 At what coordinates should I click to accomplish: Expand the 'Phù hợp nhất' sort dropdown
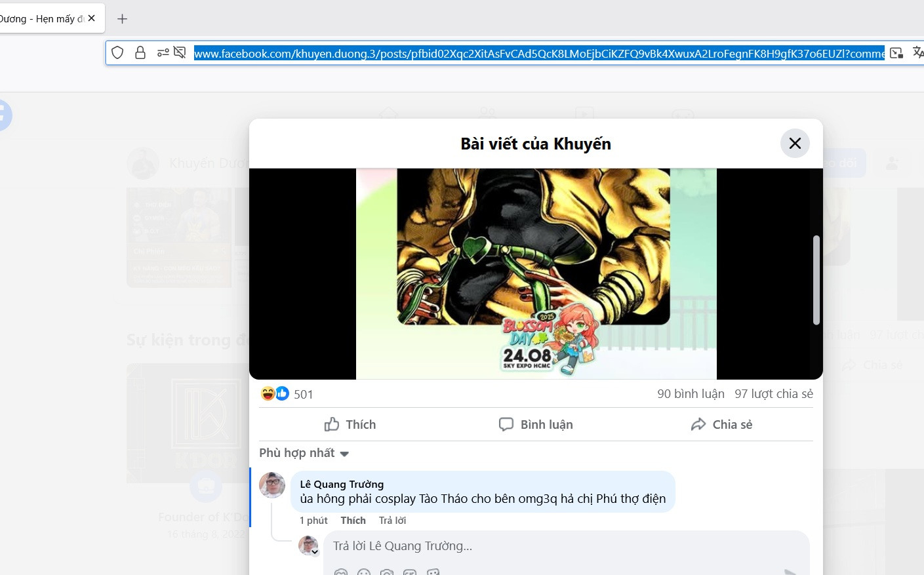(x=304, y=453)
